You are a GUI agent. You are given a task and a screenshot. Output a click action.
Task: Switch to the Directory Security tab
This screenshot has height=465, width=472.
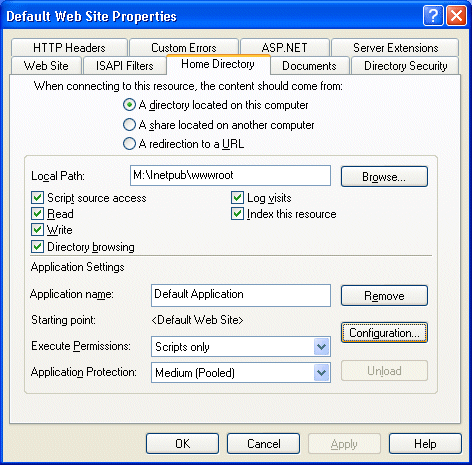pyautogui.click(x=405, y=66)
